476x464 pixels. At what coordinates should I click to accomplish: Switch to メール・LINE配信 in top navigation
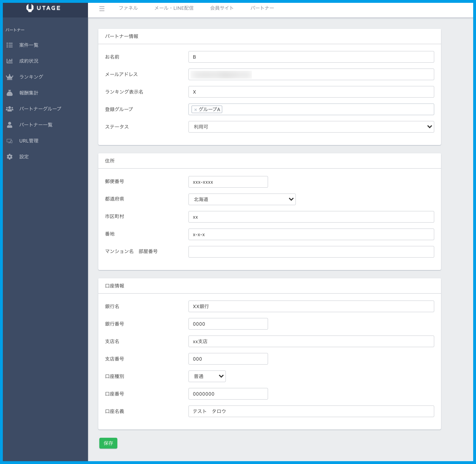click(174, 8)
